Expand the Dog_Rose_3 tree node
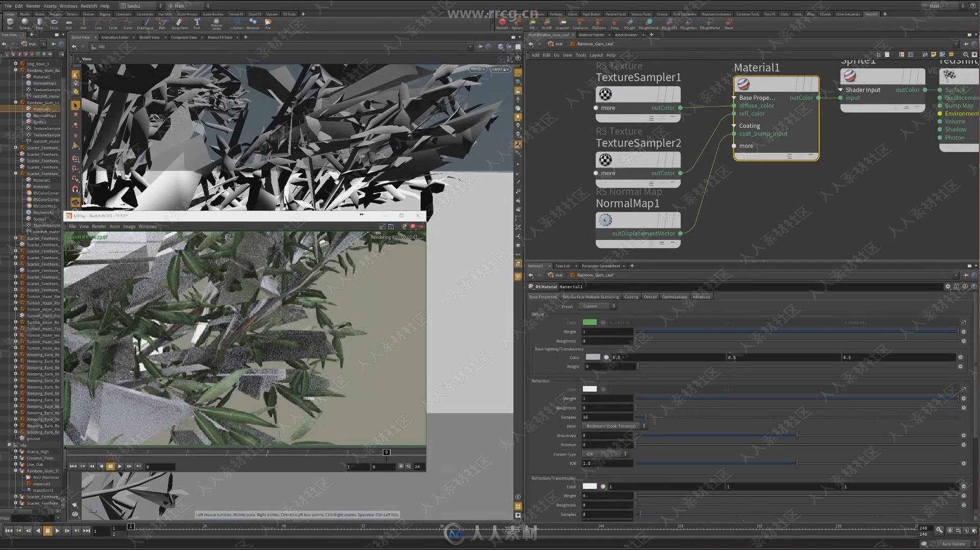The height and width of the screenshot is (550, 980). coord(15,64)
